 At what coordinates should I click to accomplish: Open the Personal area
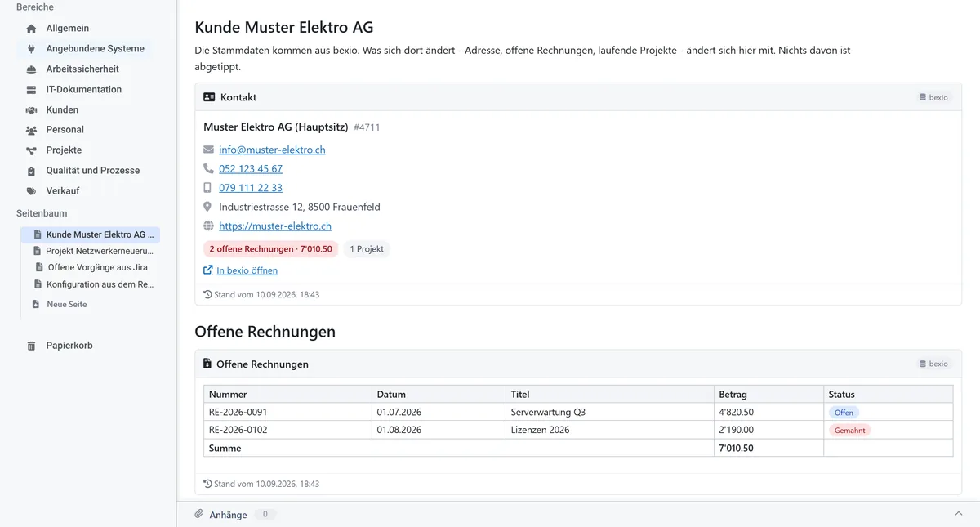[x=65, y=130]
